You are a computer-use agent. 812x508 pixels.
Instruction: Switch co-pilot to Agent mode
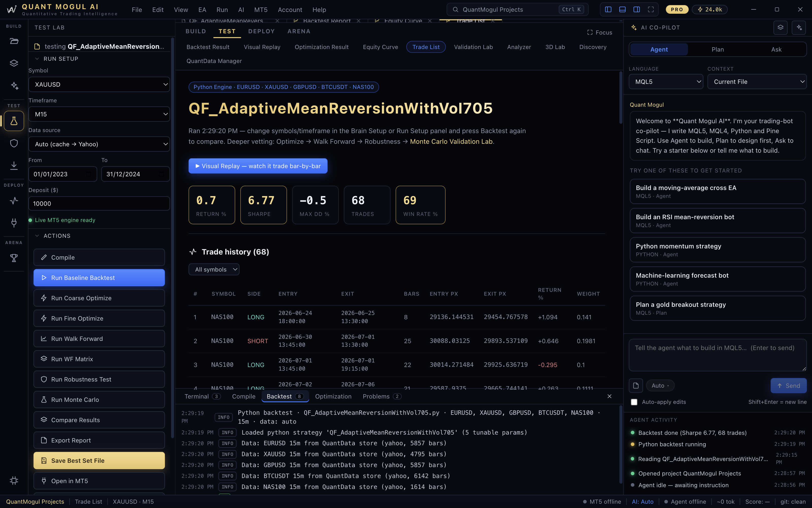click(659, 49)
